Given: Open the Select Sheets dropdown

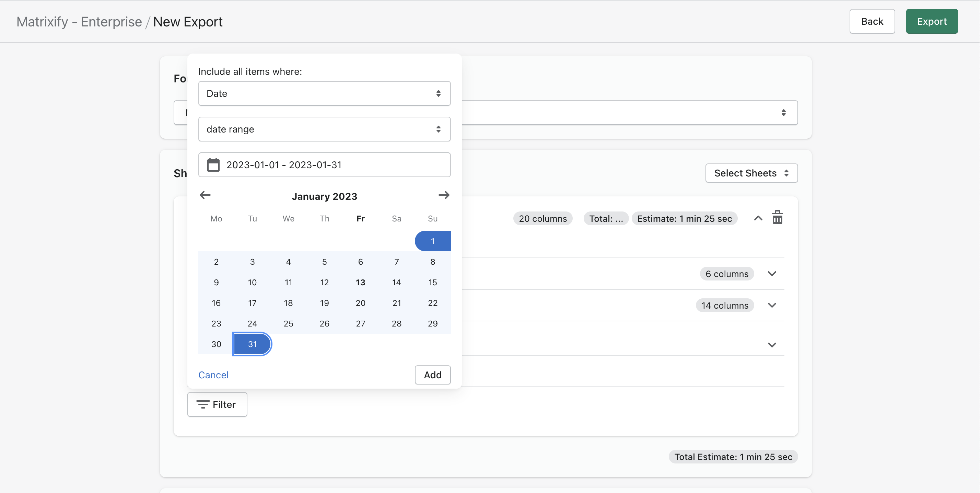Looking at the screenshot, I should pos(751,173).
